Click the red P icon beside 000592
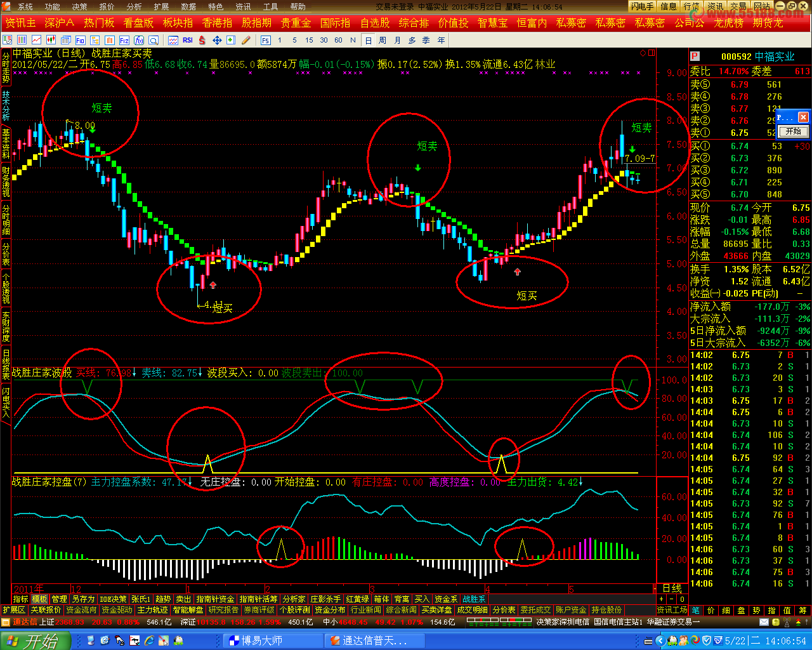 click(x=695, y=56)
